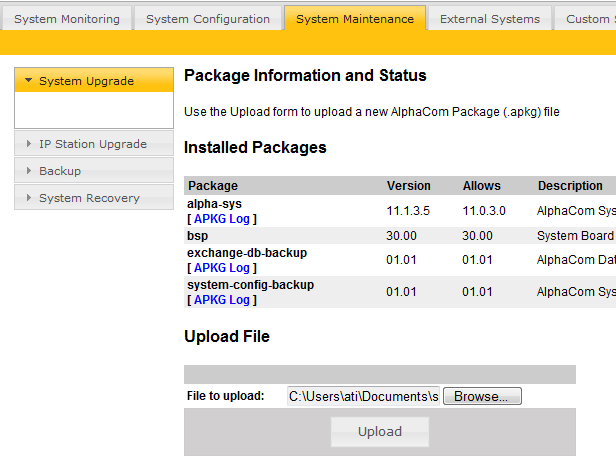Expand the IP Station Upgrade section
This screenshot has height=460, width=616.
[92, 144]
